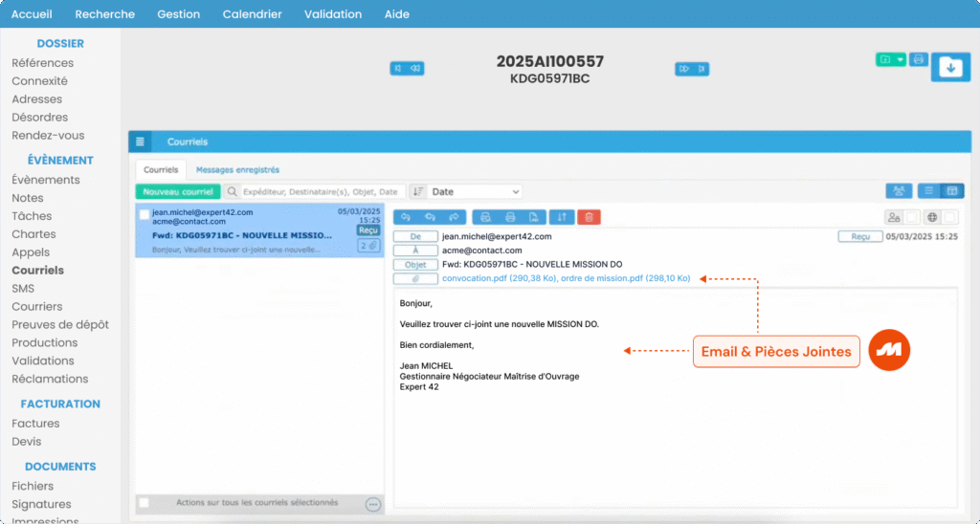Tick the checkbox beside the globe icon

950,217
